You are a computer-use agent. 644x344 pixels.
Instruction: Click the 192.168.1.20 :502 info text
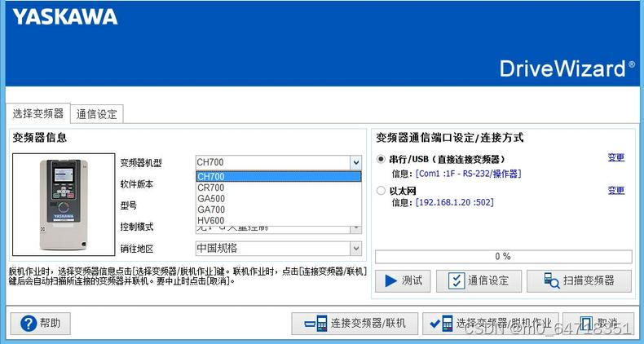[x=455, y=202]
